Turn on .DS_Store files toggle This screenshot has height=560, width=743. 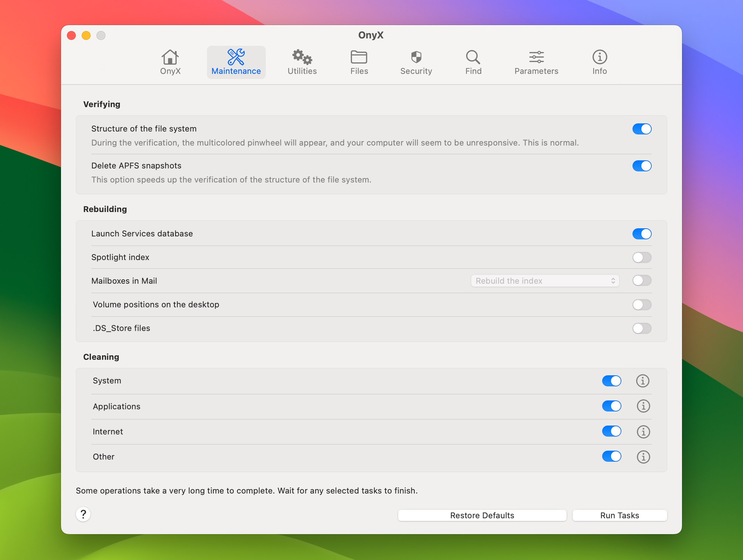(x=642, y=328)
